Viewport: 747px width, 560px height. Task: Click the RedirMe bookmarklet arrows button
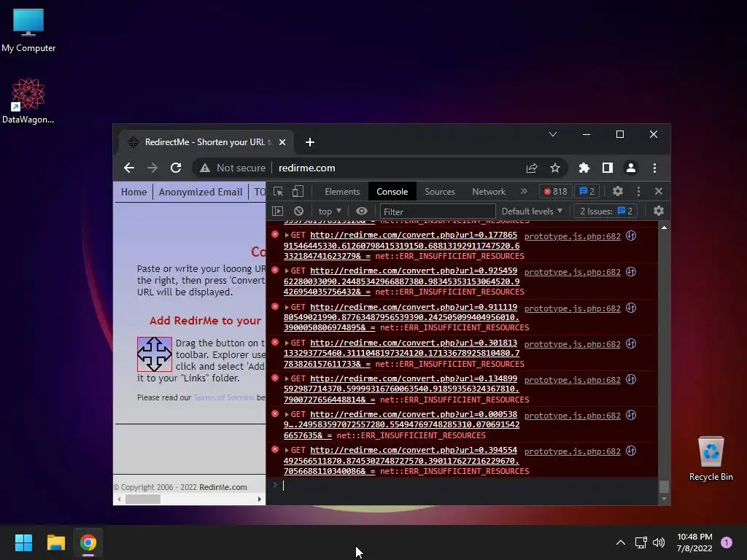click(155, 354)
